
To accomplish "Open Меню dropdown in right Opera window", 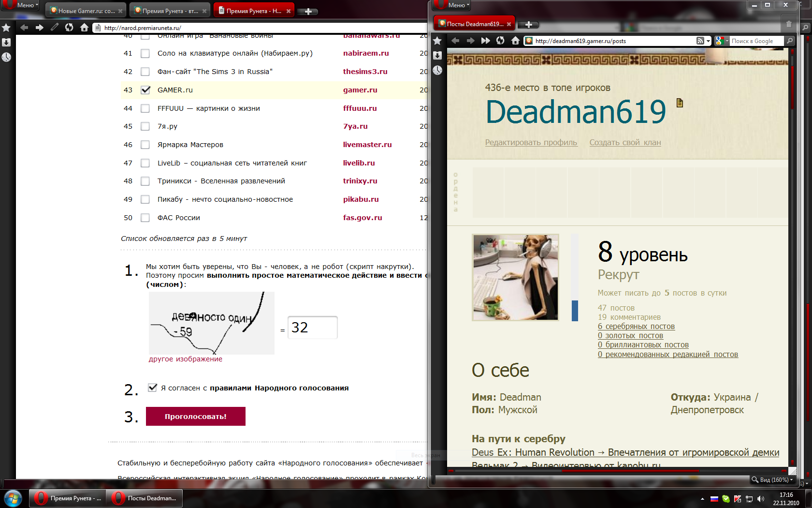I will pyautogui.click(x=453, y=5).
